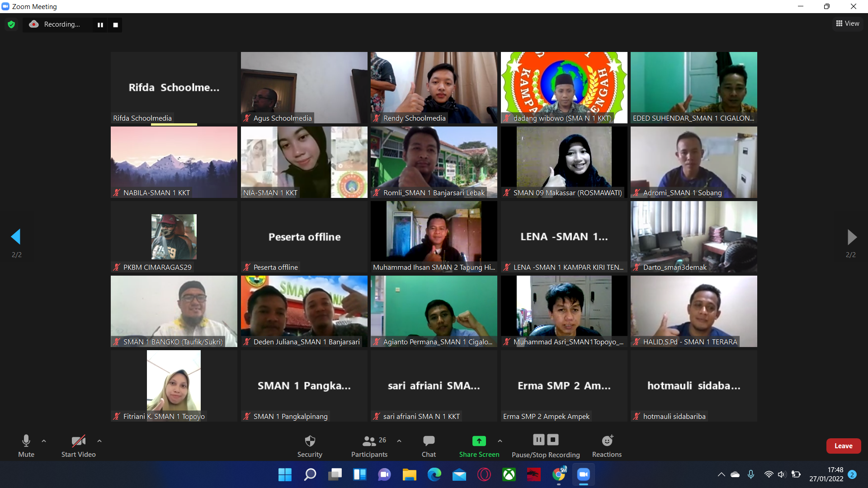Viewport: 868px width, 488px height.
Task: Click the green Share Screen button
Action: click(x=479, y=446)
